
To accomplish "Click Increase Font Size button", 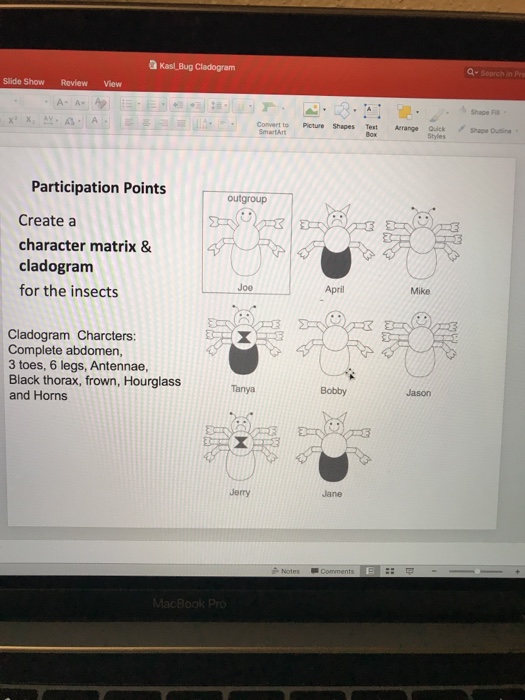I will click(62, 103).
